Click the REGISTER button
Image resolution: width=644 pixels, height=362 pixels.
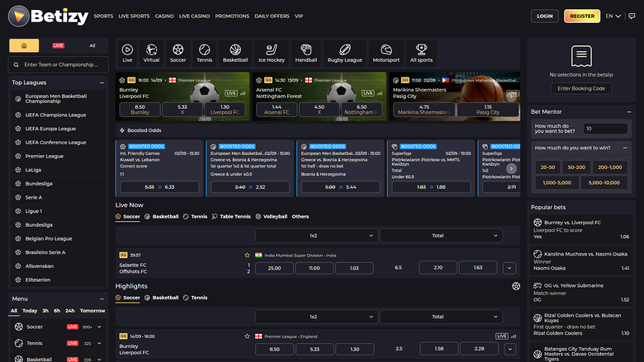pos(582,16)
